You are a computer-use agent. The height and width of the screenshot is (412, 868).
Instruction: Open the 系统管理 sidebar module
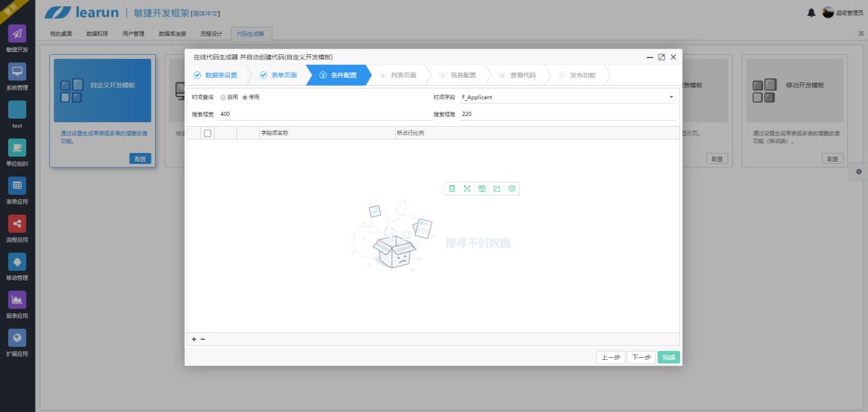[x=17, y=72]
